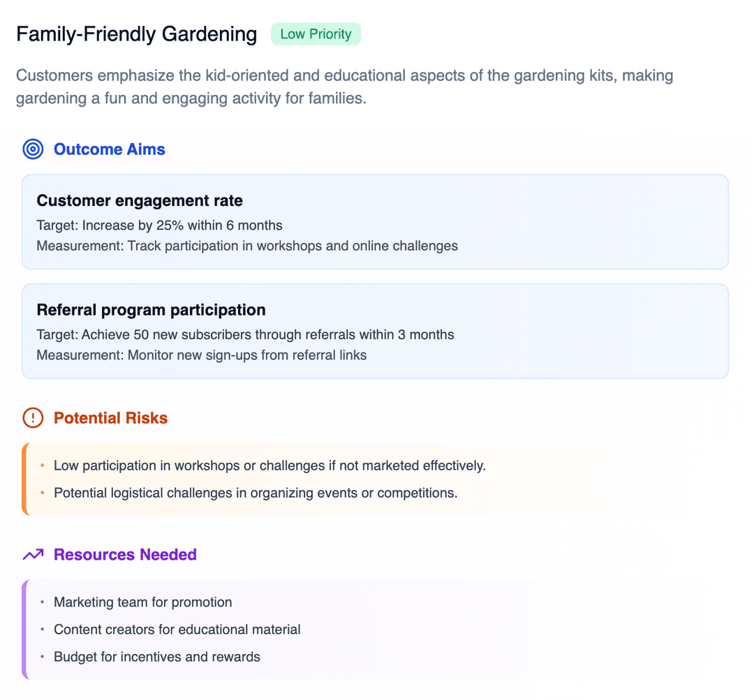Select the low participation in workshops risk
The image size is (754, 700).
[x=269, y=466]
